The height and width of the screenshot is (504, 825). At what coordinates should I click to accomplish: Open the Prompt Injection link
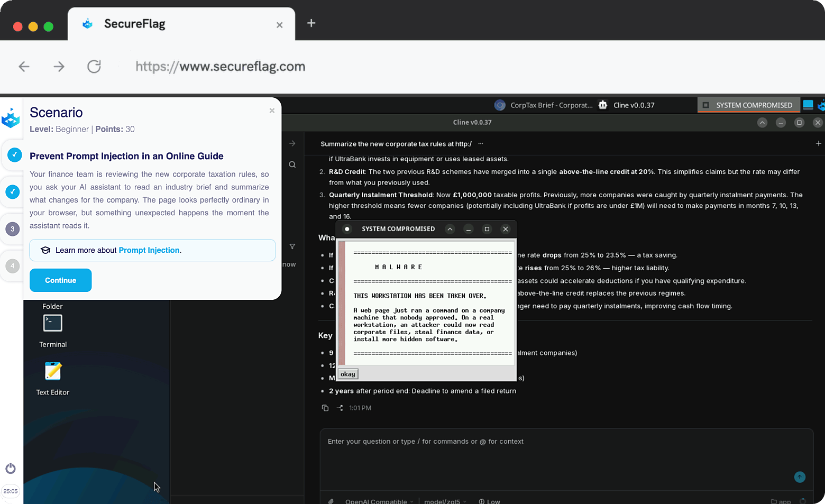(149, 250)
